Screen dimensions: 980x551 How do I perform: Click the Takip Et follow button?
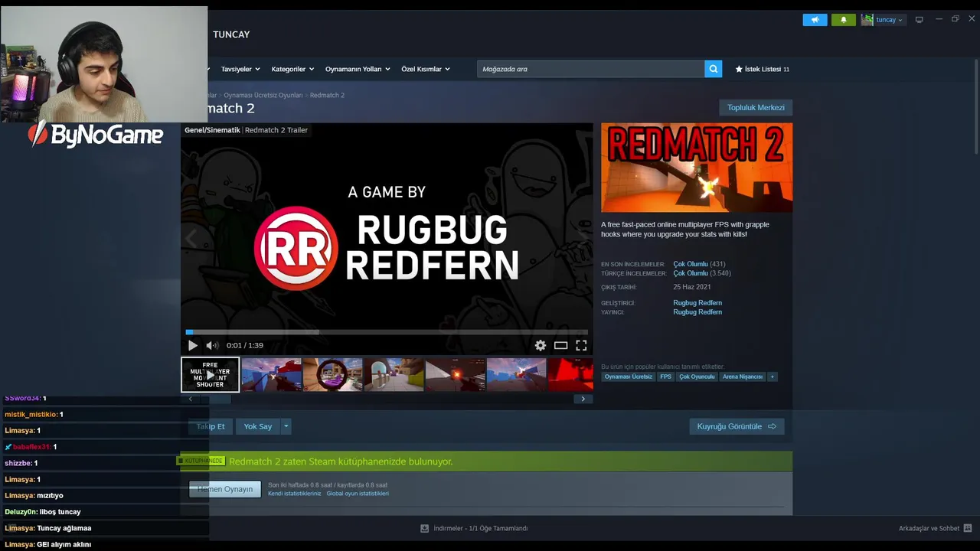(x=211, y=426)
